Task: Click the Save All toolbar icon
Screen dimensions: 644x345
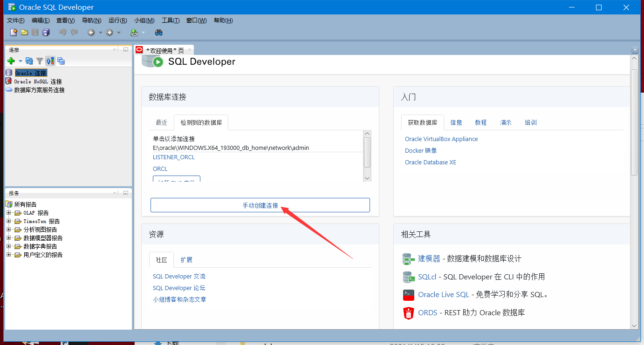Action: (x=46, y=33)
